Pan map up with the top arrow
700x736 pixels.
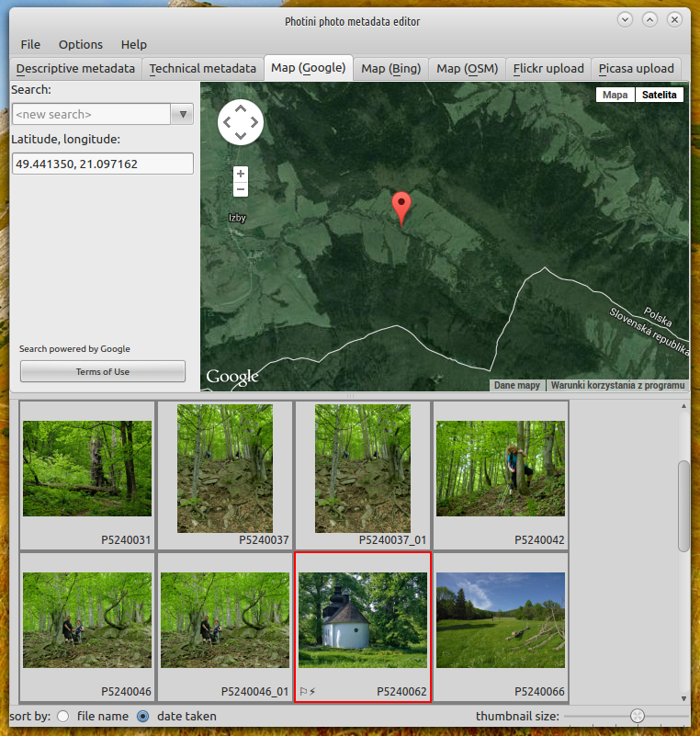pos(241,109)
